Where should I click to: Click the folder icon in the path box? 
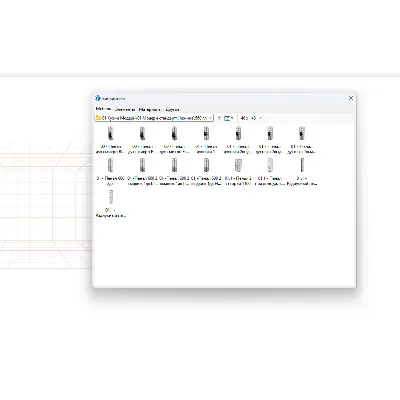click(98, 118)
